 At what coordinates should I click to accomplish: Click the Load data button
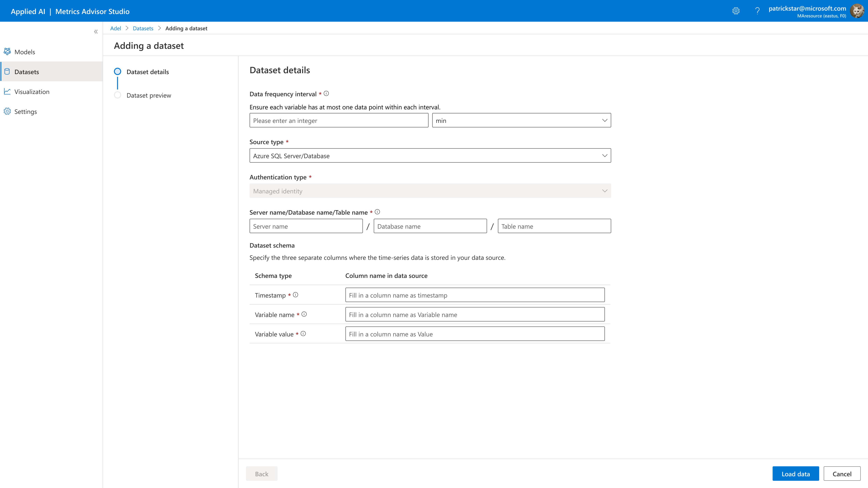[795, 474]
